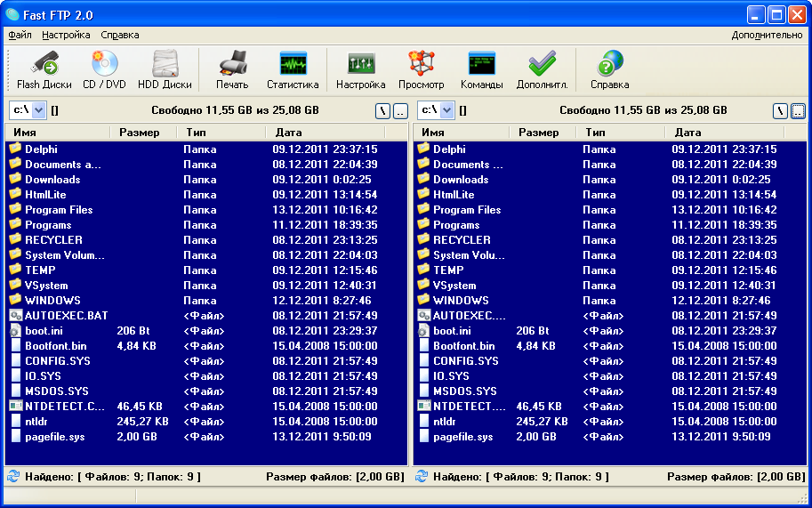Refresh left panel via status bar icon
Screen dimensions: 812x508
(13, 476)
